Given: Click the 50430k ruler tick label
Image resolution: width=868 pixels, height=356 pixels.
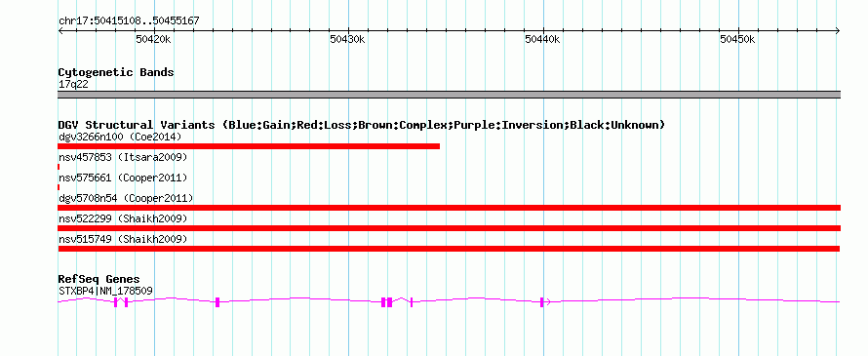Looking at the screenshot, I should 347,39.
